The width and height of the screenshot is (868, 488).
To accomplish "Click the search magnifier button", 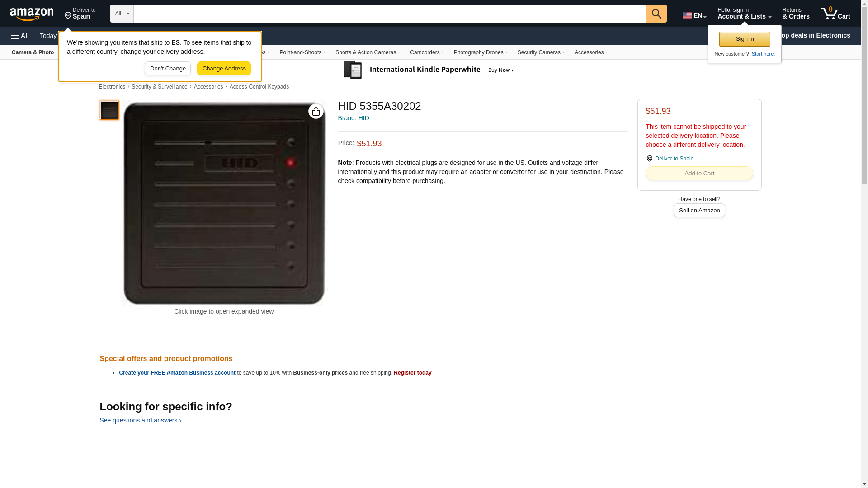I will 656,14.
